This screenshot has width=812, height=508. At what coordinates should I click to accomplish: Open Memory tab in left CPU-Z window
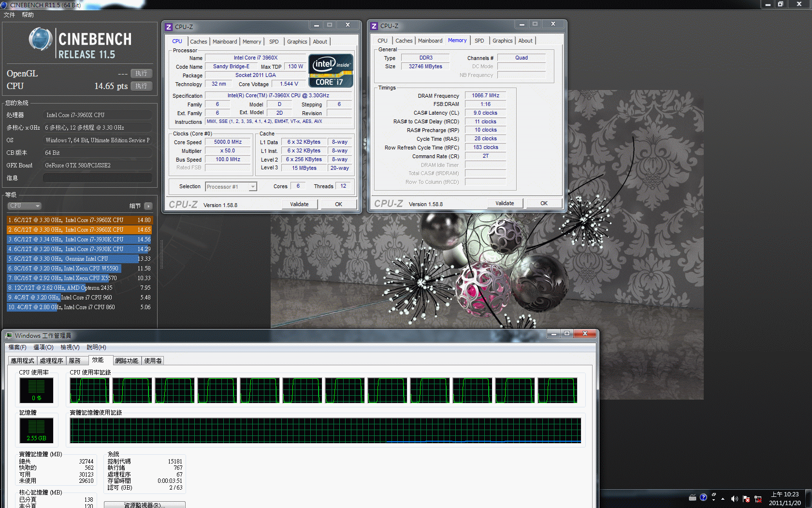[x=252, y=42]
